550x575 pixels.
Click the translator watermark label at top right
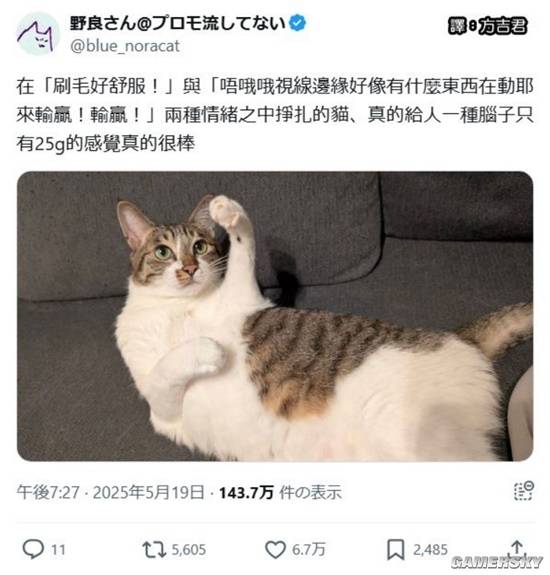pos(487,26)
